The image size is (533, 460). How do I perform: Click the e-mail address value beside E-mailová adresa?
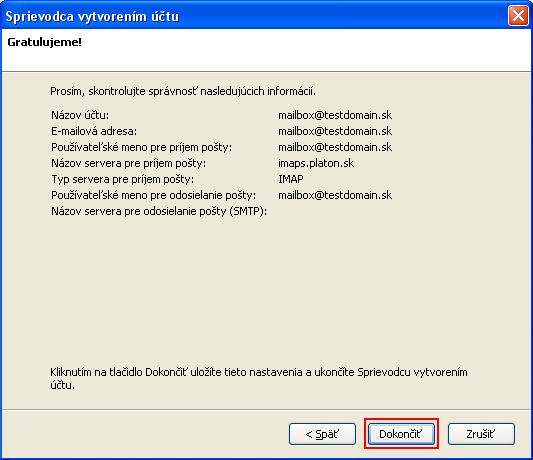[335, 131]
